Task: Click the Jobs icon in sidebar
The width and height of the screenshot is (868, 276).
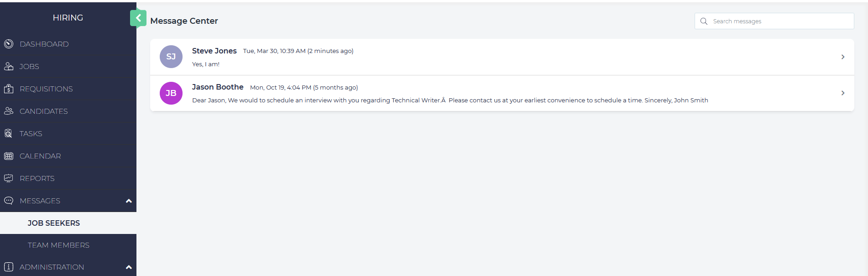Action: [x=9, y=66]
